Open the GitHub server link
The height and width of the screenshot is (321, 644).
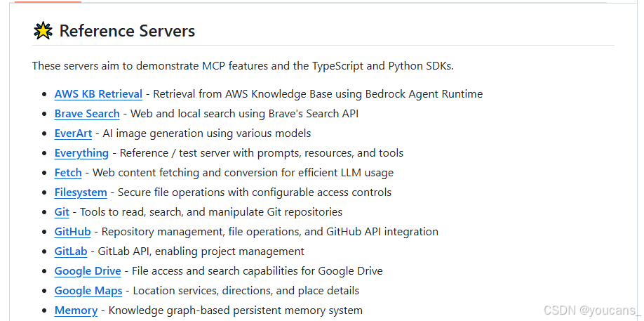73,232
